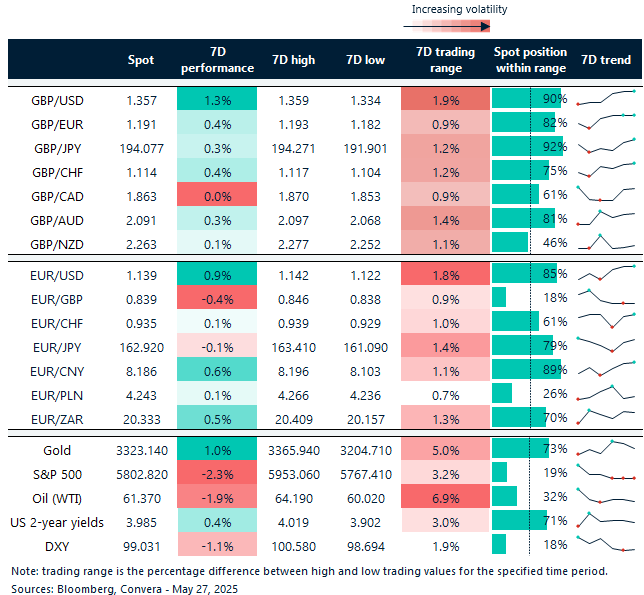Click the EUR/CHF row label
This screenshot has height=595, width=644.
pos(57,324)
